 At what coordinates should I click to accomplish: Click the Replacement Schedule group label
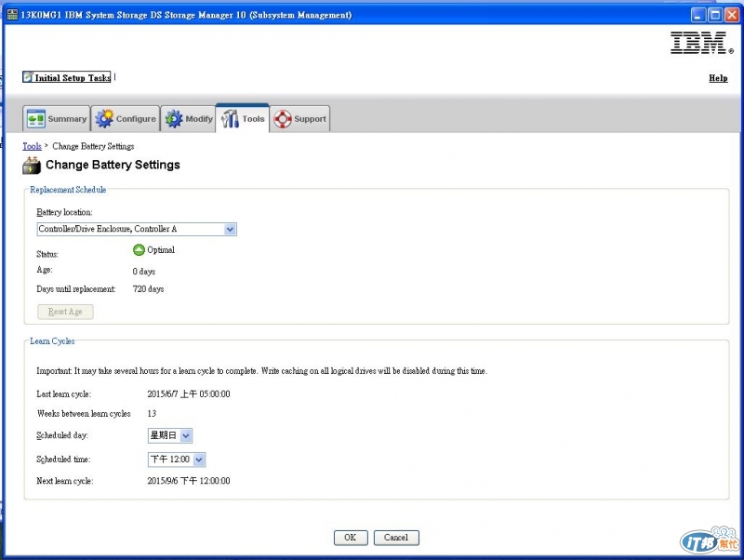coord(68,190)
